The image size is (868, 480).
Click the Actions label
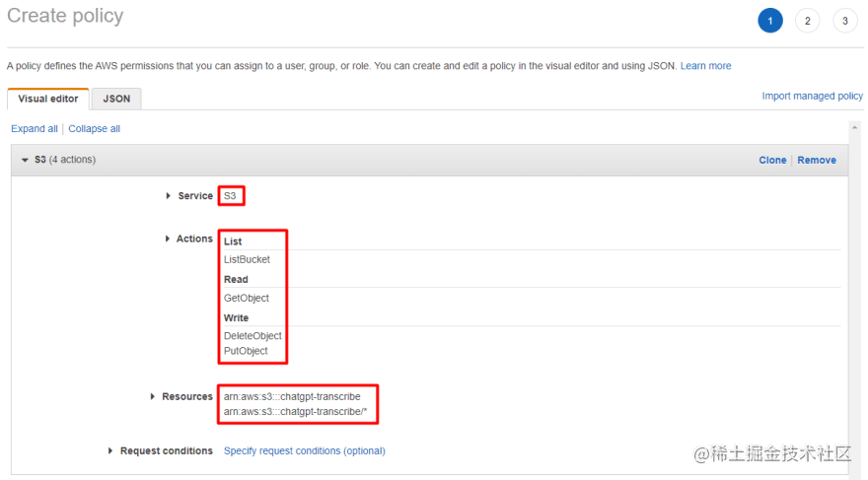point(194,239)
